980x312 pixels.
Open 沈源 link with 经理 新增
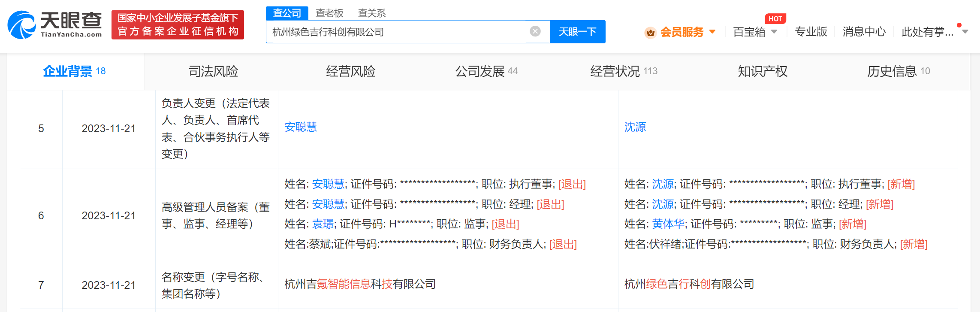pyautogui.click(x=663, y=204)
